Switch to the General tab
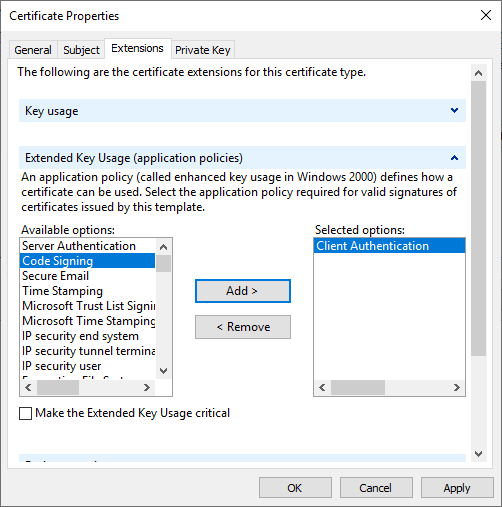502x507 pixels. [33, 50]
